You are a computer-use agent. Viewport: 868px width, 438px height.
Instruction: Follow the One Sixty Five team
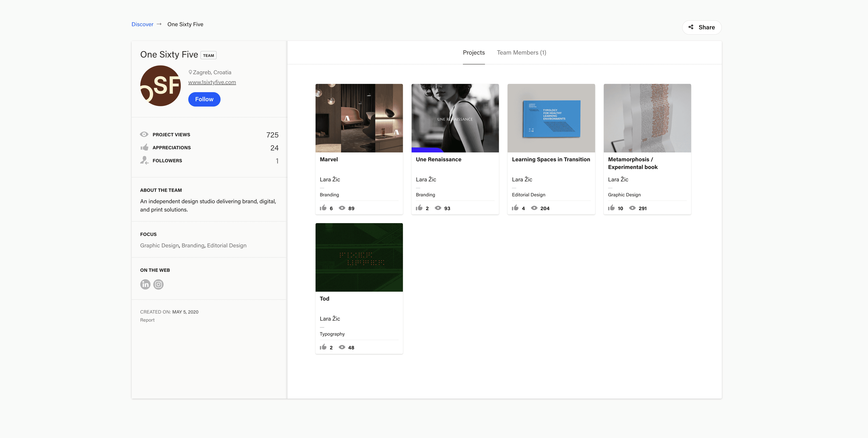coord(204,99)
